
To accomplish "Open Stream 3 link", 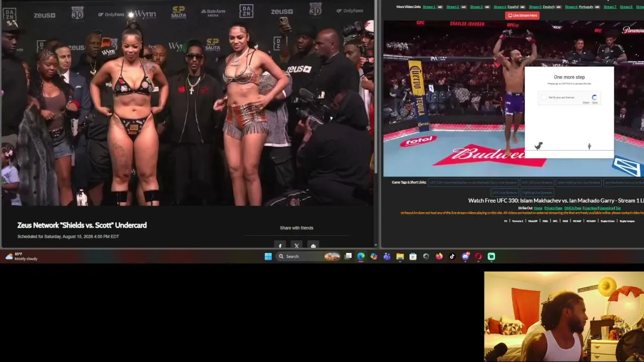I will (476, 7).
